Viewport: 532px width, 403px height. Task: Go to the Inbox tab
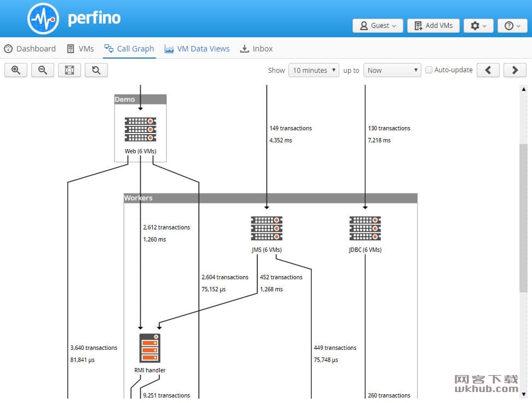pos(256,49)
